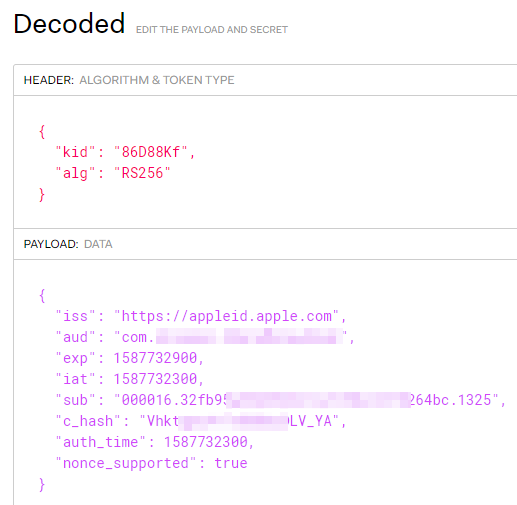The height and width of the screenshot is (505, 517).
Task: Click the "PAYLOAD:" section label
Action: [51, 244]
